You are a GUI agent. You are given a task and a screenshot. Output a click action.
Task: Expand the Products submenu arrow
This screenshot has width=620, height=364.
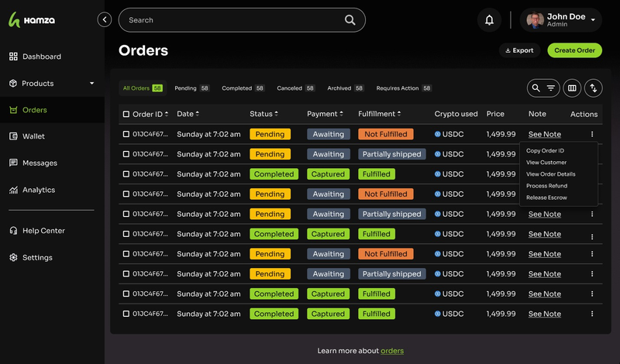click(x=91, y=83)
